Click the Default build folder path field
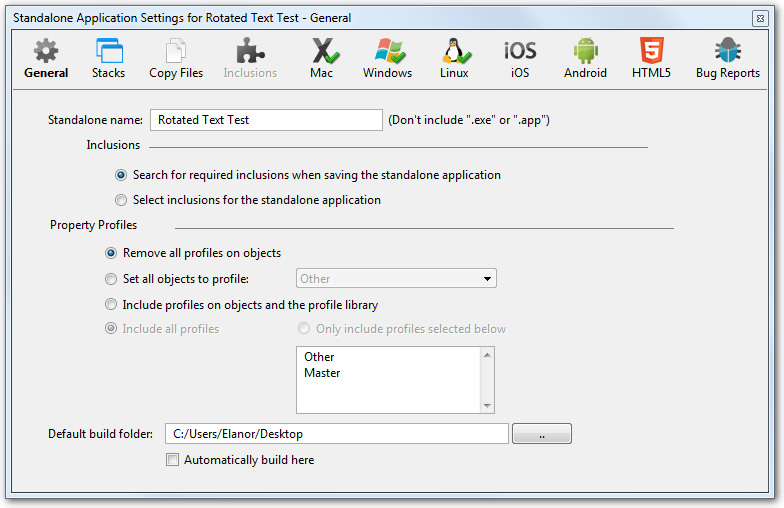 [336, 434]
